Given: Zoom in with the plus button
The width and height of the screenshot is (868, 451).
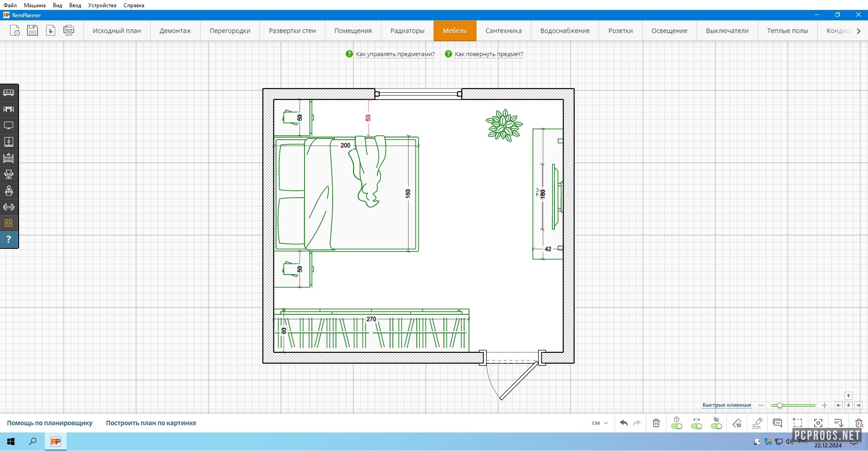Looking at the screenshot, I should 825,405.
